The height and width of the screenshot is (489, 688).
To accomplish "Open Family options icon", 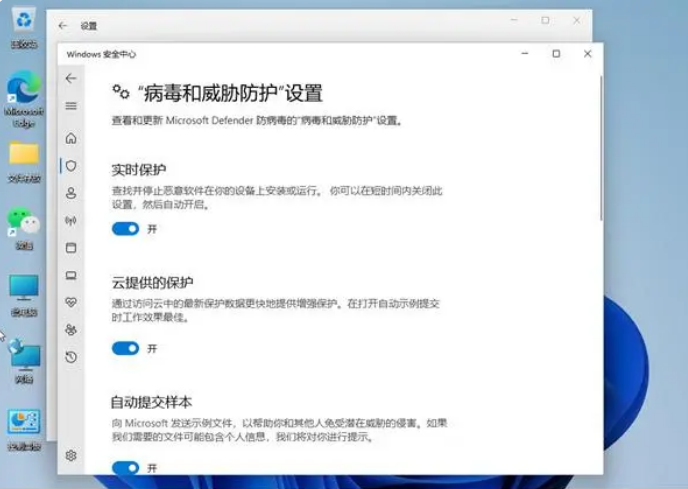I will pos(71,330).
